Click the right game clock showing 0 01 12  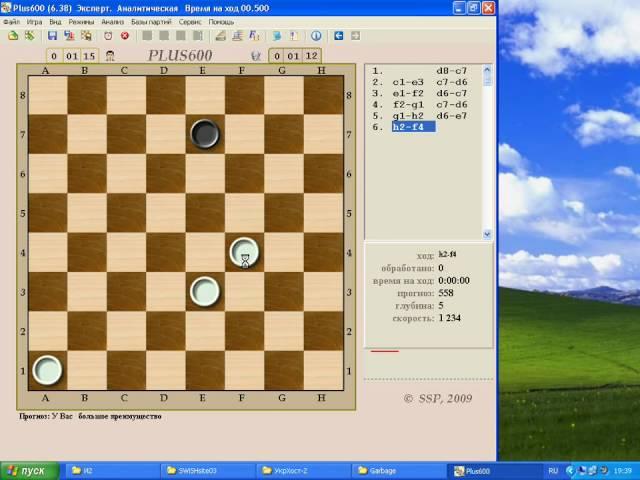click(x=294, y=56)
